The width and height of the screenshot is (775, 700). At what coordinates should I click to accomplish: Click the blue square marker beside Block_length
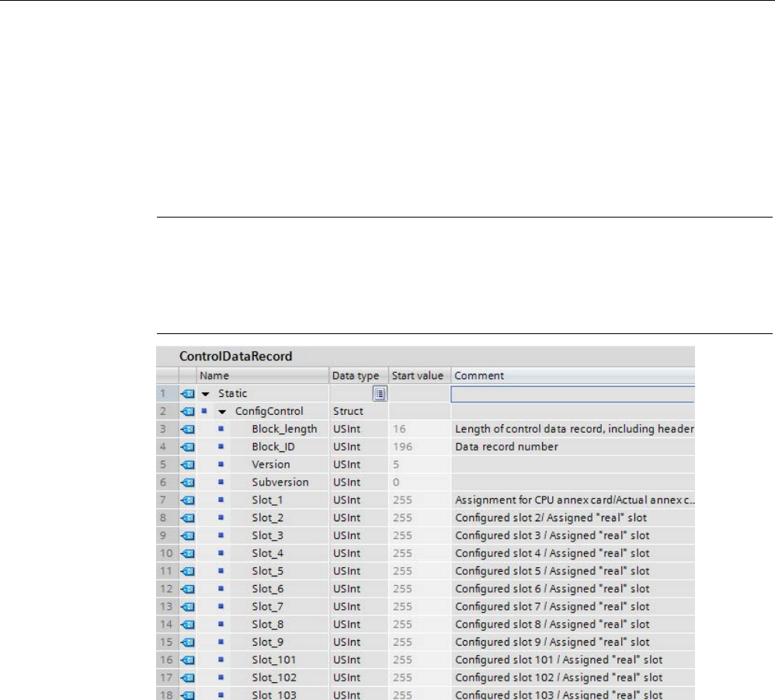[x=221, y=429]
